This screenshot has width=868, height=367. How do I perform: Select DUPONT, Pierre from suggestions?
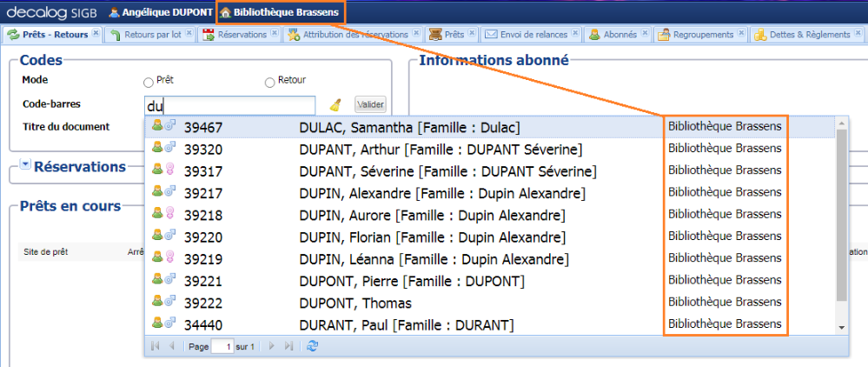(x=489, y=281)
